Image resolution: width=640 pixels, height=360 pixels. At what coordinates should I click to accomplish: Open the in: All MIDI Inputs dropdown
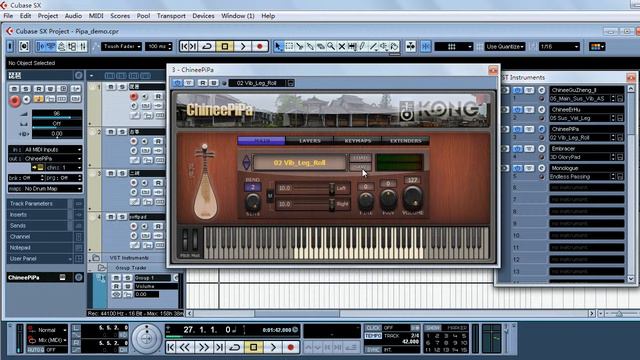(45, 149)
